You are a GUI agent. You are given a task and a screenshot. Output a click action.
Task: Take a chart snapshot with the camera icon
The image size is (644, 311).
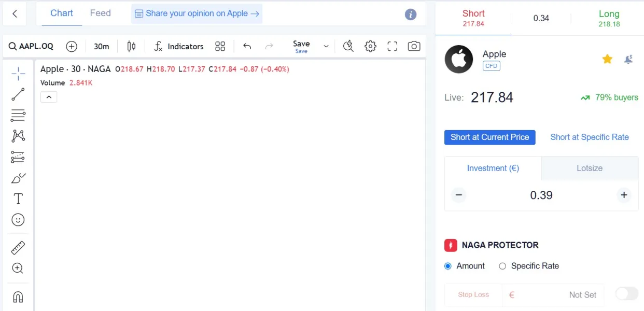(x=414, y=46)
